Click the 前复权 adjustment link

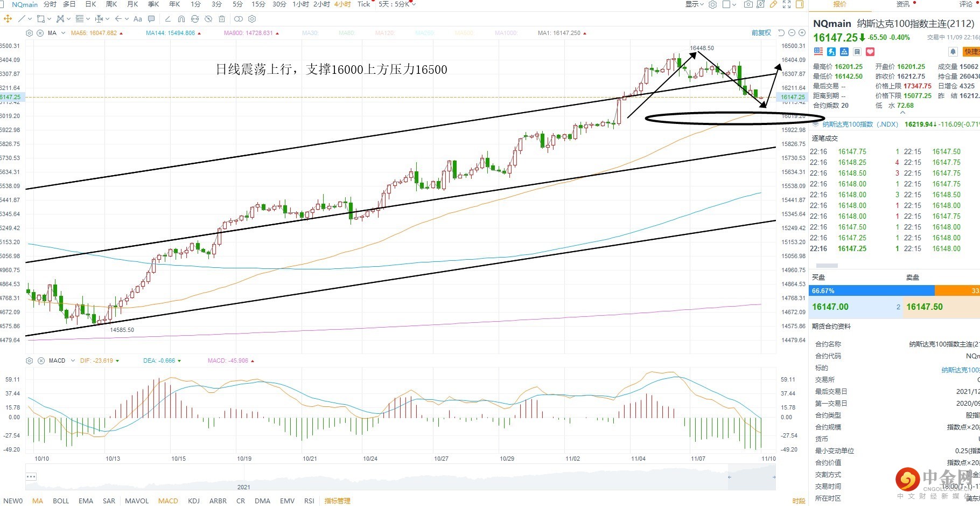(x=761, y=33)
